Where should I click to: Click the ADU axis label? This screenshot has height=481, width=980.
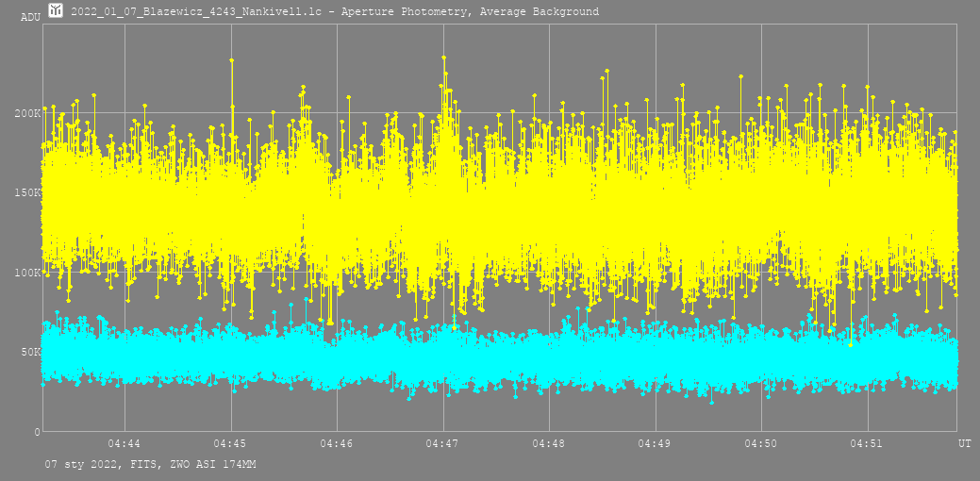(30, 18)
